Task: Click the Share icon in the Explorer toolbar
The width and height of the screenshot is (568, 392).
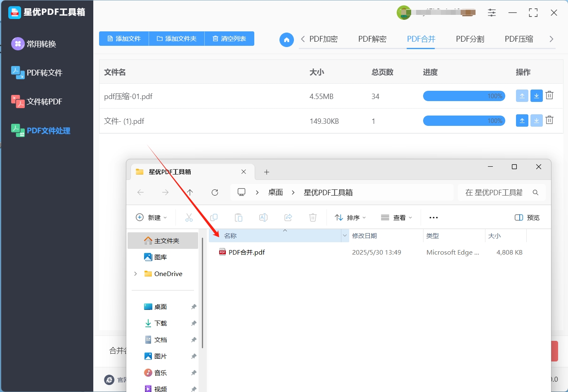Action: 288,217
